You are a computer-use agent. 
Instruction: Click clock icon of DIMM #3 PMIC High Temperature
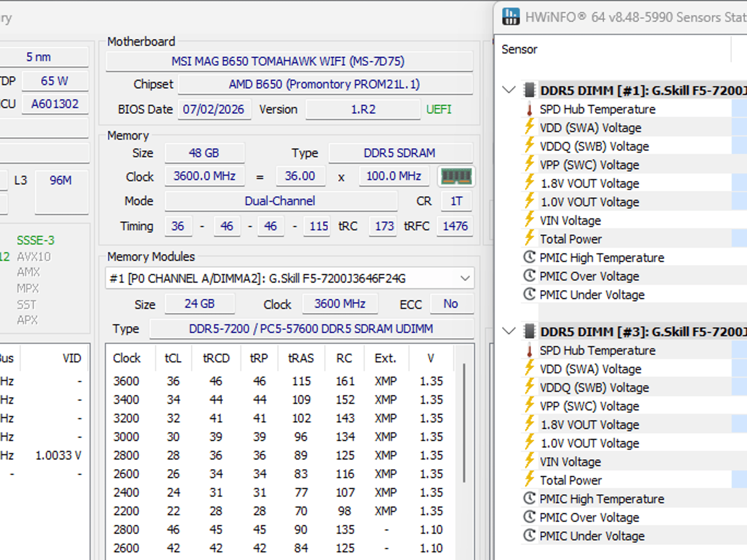(x=529, y=498)
